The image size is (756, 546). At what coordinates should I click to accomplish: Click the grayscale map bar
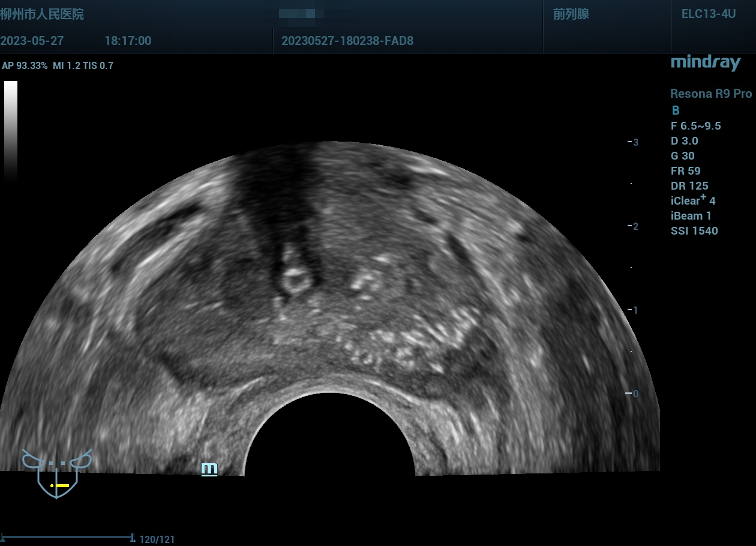(11, 129)
